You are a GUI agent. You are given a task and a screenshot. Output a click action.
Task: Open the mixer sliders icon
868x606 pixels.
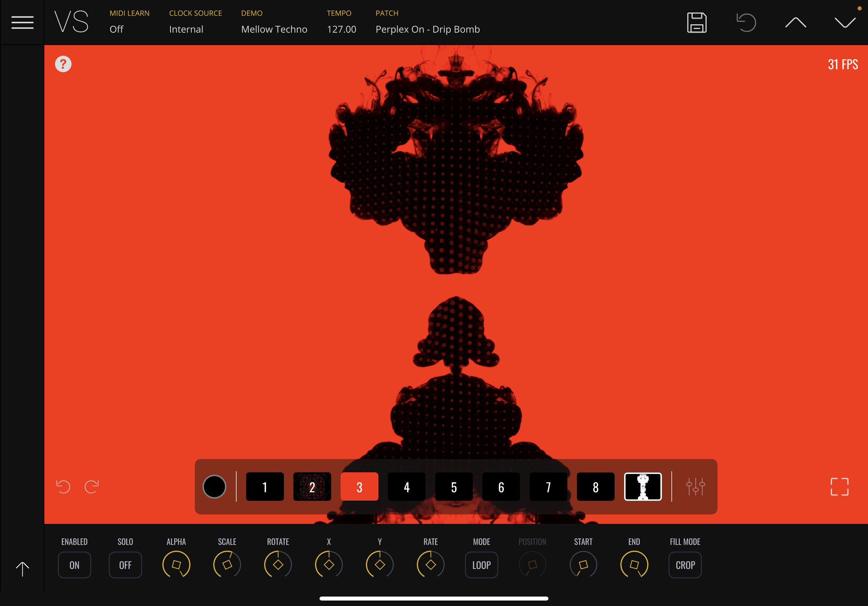[695, 486]
